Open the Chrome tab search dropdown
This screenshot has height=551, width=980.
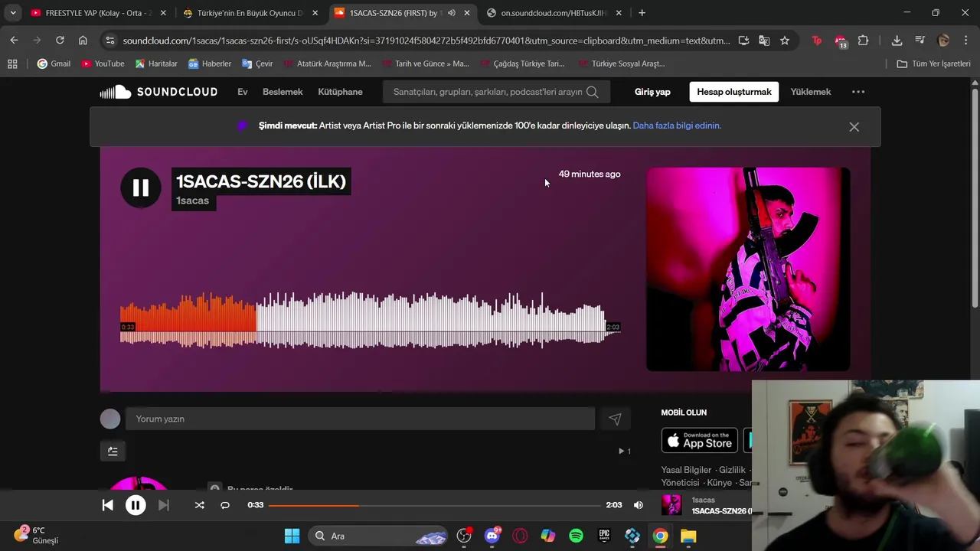[x=13, y=13]
